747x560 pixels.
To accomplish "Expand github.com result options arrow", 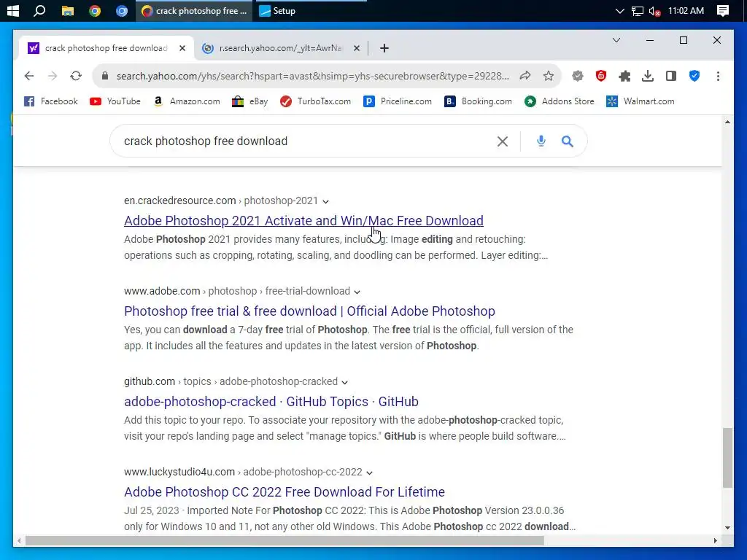I will (344, 382).
